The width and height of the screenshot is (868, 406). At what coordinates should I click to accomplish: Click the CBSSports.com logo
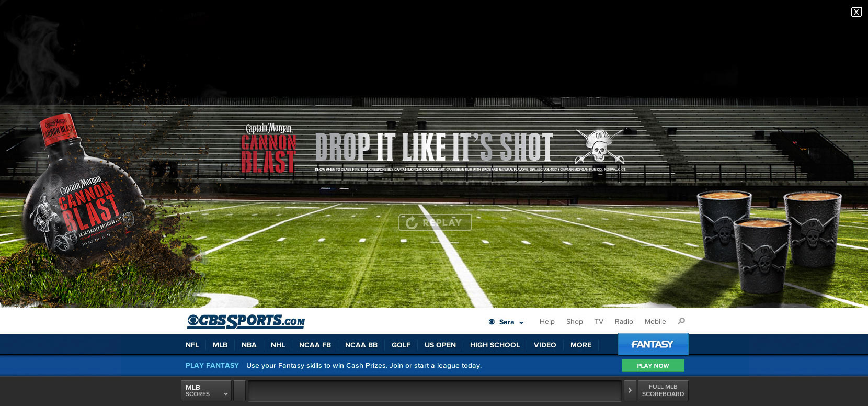(x=246, y=321)
